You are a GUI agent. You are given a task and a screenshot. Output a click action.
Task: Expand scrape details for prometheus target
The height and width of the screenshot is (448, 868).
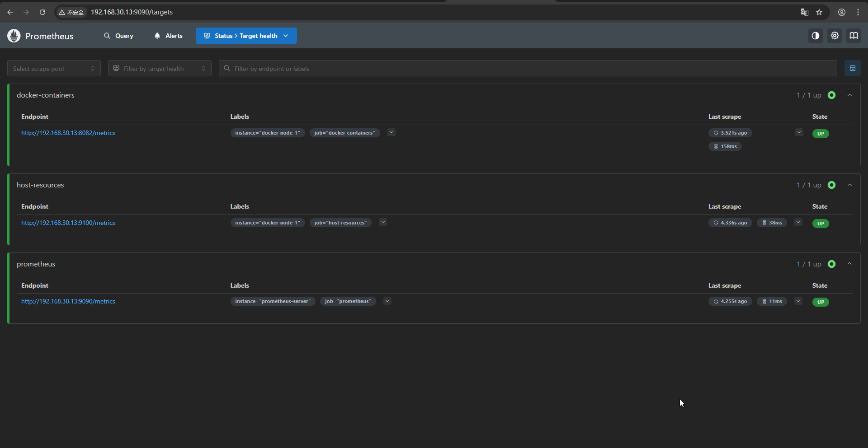pyautogui.click(x=798, y=301)
